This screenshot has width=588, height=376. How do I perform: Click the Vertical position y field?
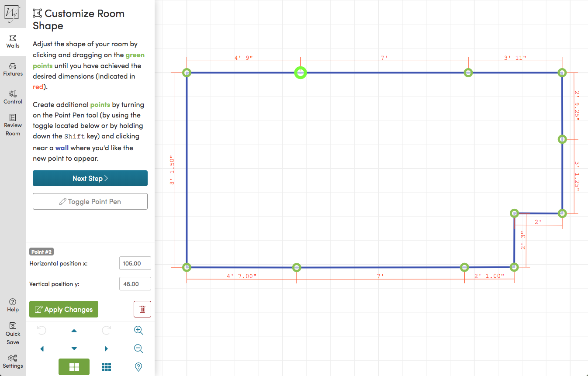tap(135, 284)
